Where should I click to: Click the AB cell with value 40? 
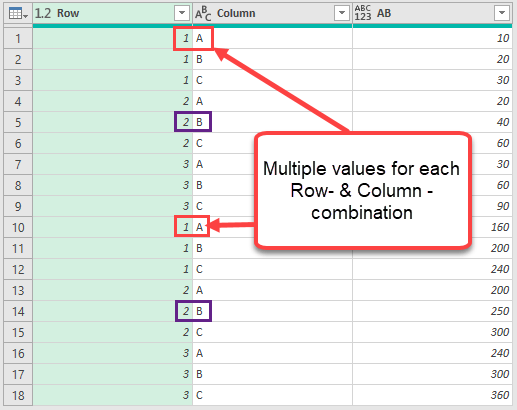432,122
